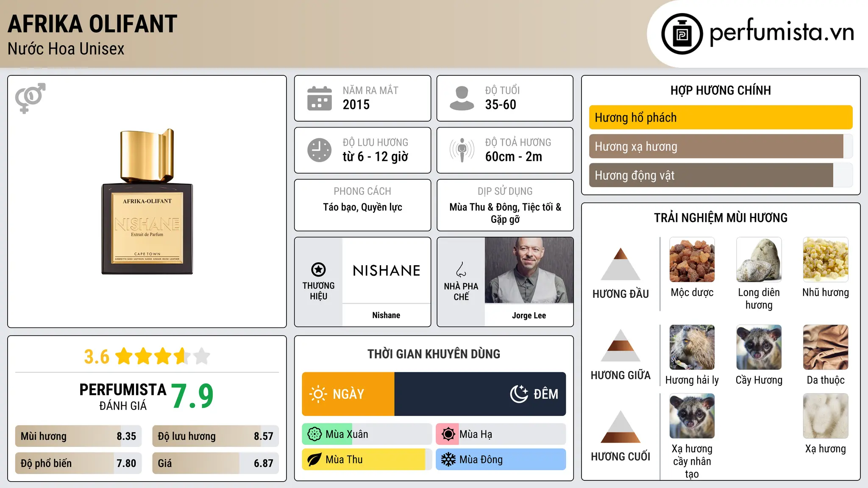Click the Mùi hương 8.35 score bar
Image resolution: width=868 pixels, height=488 pixels.
pos(78,436)
